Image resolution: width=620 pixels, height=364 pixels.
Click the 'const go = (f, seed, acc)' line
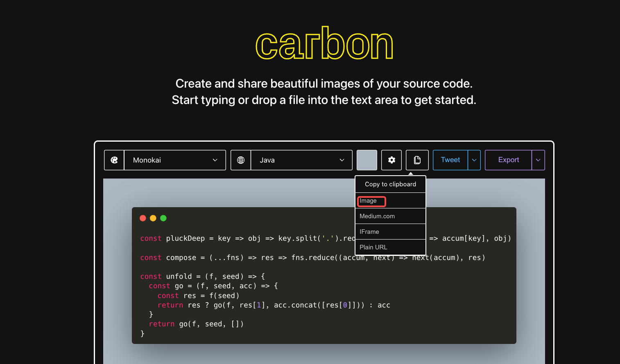pos(213,286)
